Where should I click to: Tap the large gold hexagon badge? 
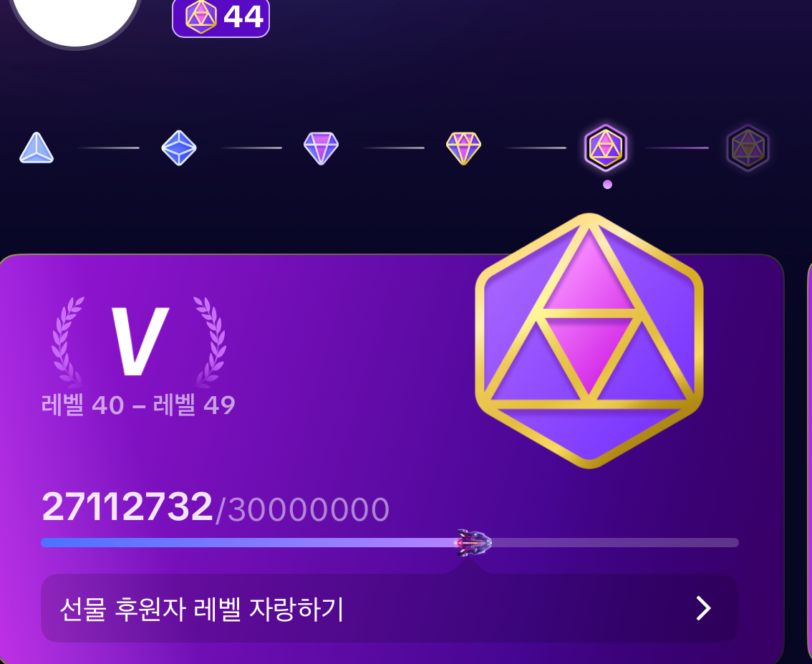click(589, 340)
